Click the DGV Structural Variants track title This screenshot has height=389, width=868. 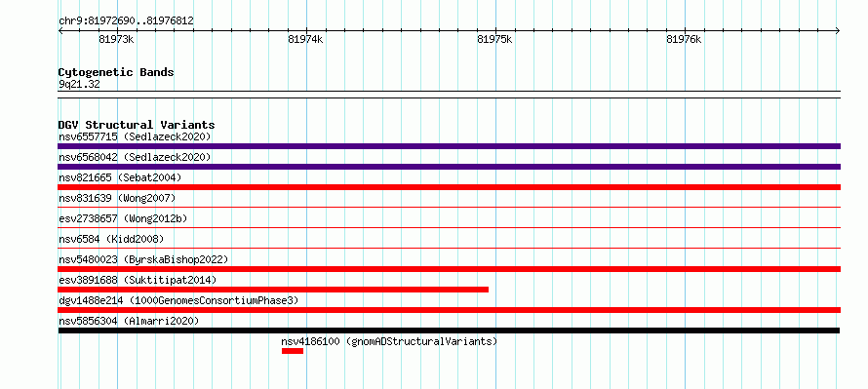137,125
